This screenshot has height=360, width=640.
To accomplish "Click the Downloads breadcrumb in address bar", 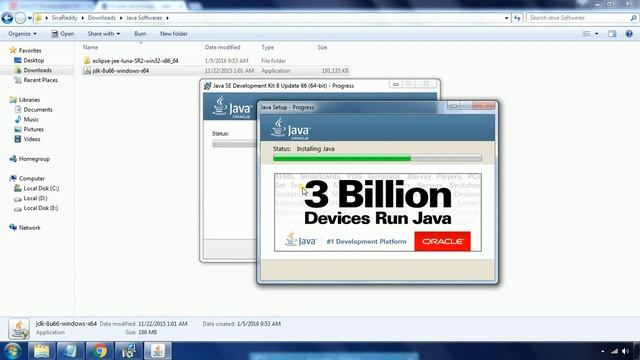I will 102,18.
